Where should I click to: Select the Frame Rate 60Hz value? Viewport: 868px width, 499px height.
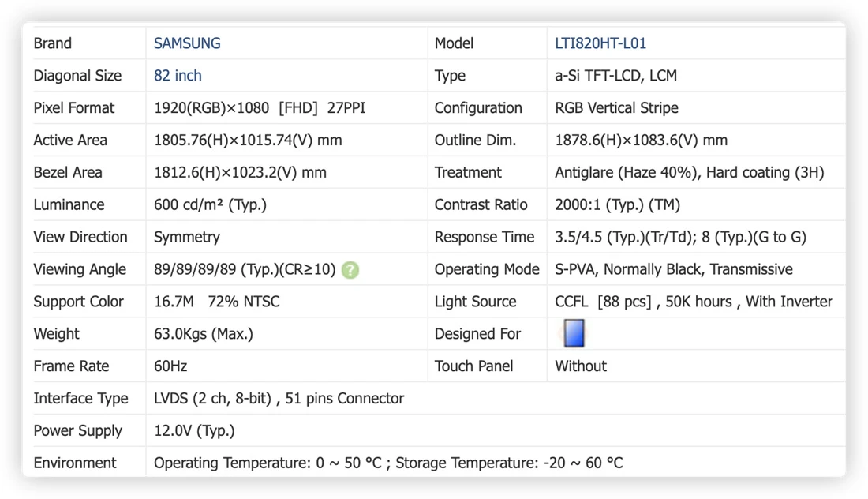170,366
